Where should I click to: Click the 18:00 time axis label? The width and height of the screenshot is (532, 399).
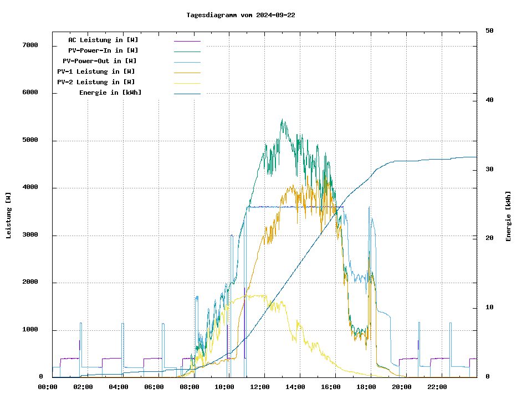point(366,387)
